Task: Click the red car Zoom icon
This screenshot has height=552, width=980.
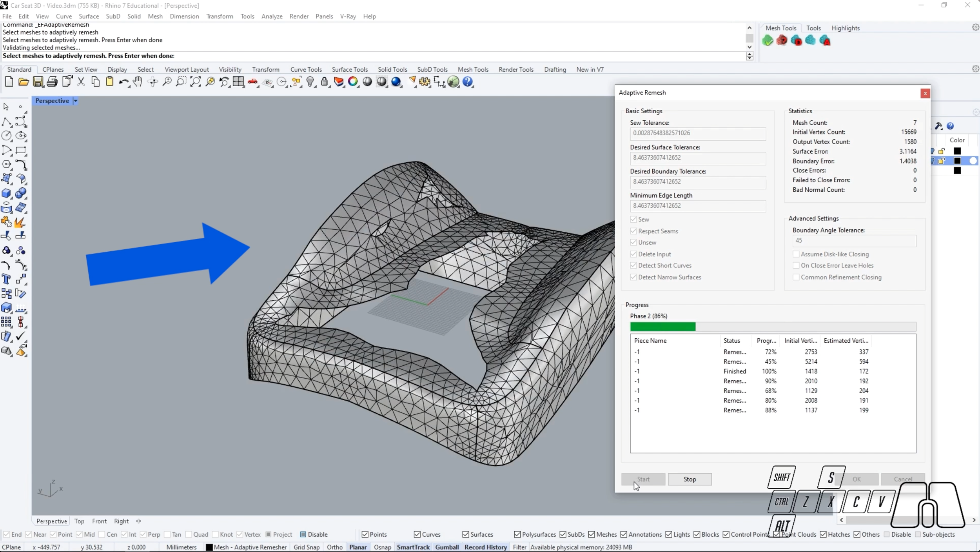Action: [253, 82]
